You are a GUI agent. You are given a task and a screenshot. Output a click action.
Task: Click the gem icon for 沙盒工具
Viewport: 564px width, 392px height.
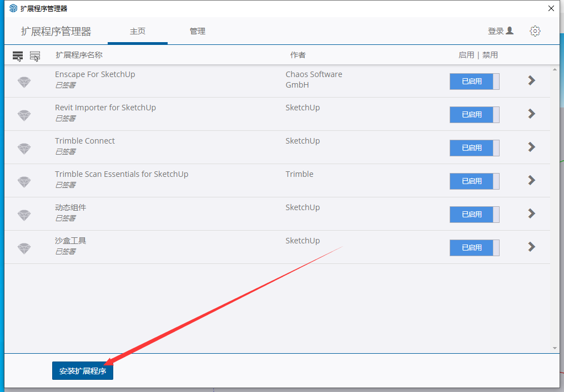point(24,248)
